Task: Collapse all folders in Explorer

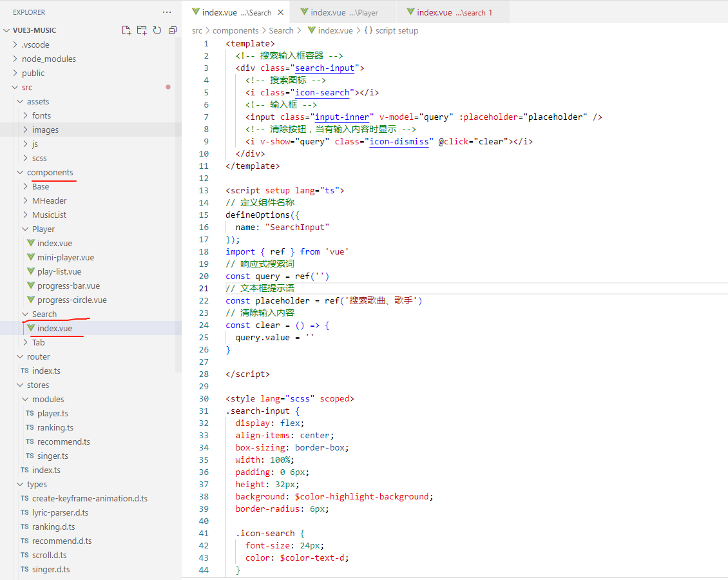Action: (173, 30)
